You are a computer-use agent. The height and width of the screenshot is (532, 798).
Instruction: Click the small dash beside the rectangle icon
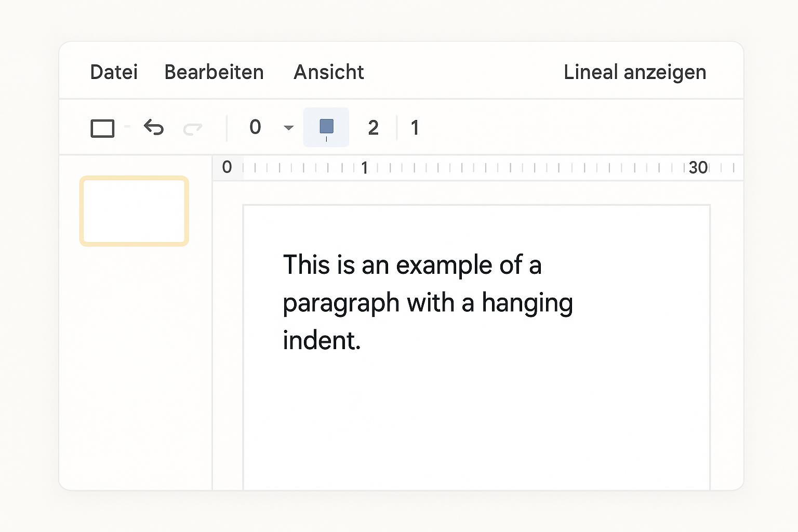point(127,126)
